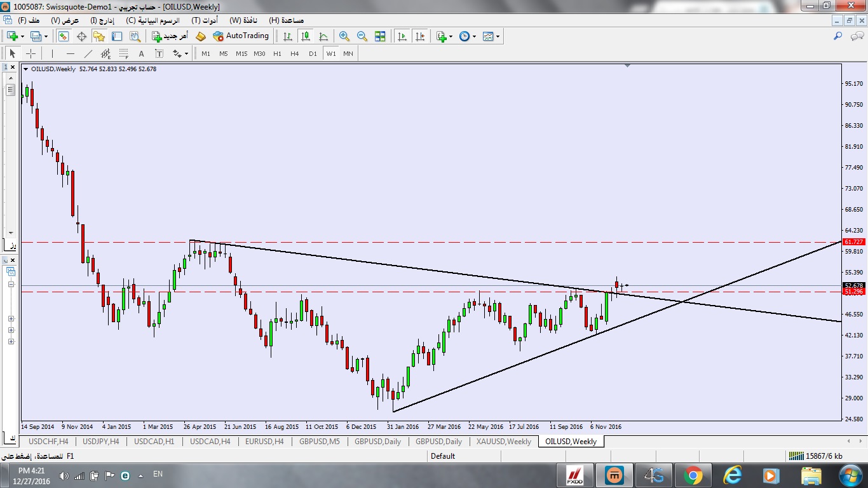Select the Fibonacci Retracement tool
The width and height of the screenshot is (868, 488).
[123, 53]
